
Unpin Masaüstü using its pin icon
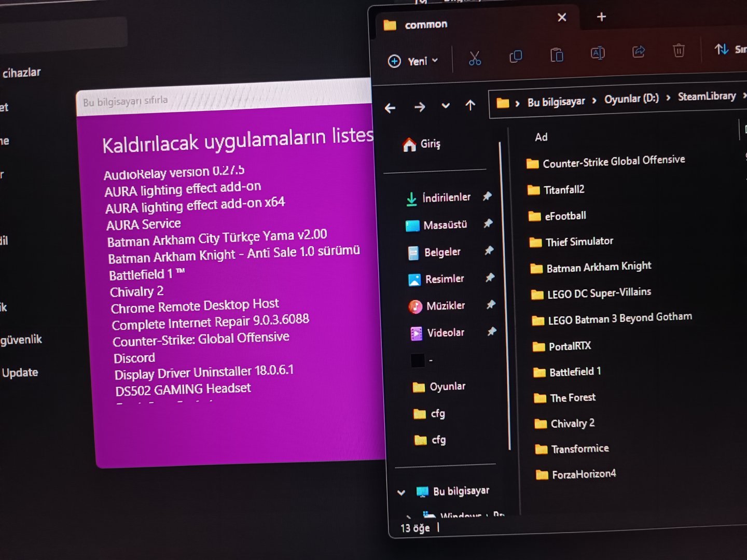click(x=488, y=223)
